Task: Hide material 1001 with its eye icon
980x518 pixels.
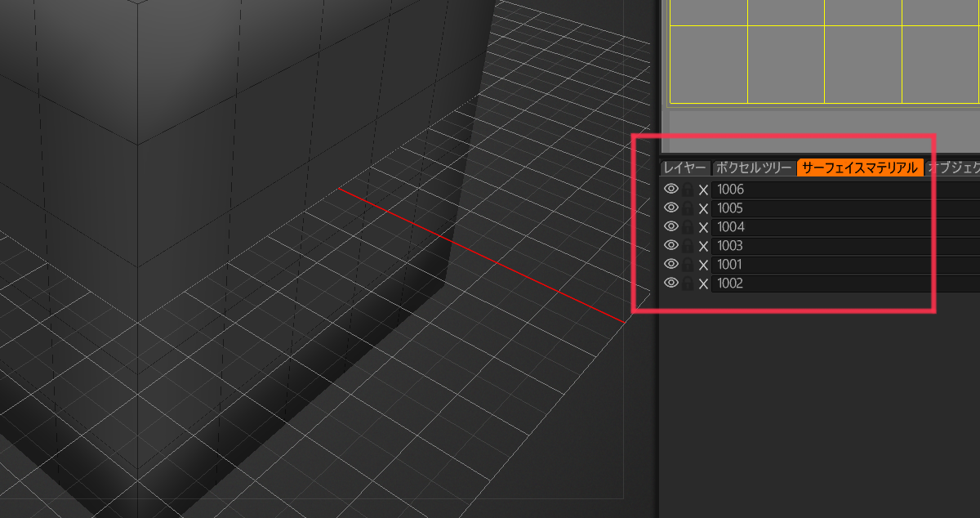Action: 671,264
